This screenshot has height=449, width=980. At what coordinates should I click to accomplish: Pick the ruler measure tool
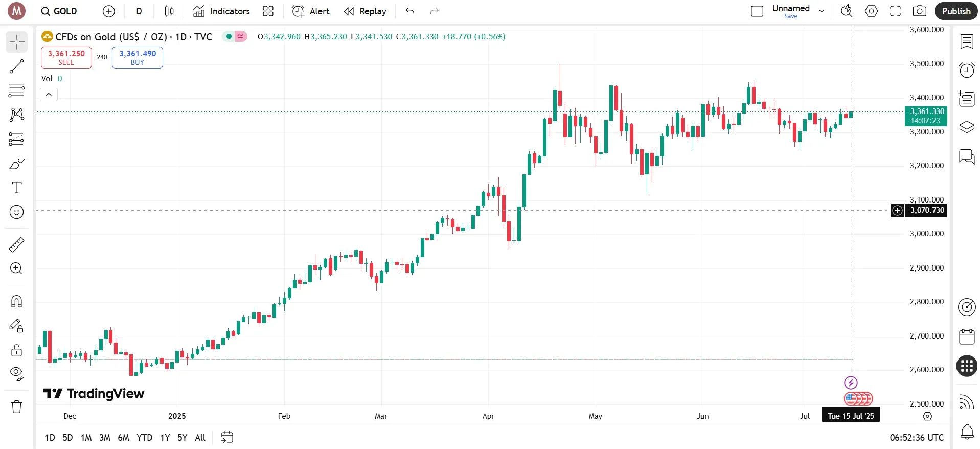pos(17,245)
